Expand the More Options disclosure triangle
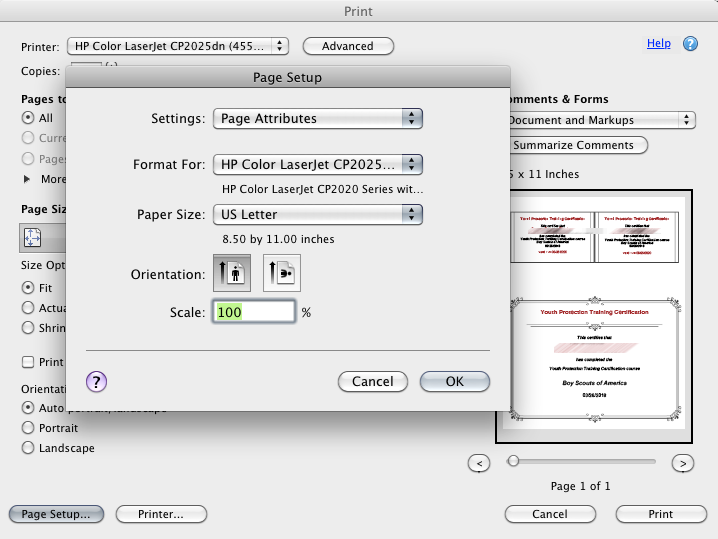Screen dimensions: 718x539 click(27, 179)
